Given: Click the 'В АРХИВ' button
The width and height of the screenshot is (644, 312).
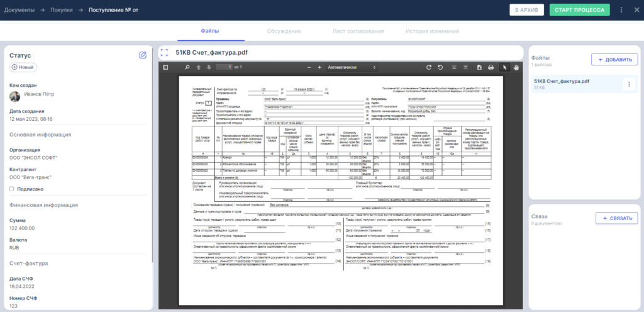Looking at the screenshot, I should pyautogui.click(x=526, y=10).
